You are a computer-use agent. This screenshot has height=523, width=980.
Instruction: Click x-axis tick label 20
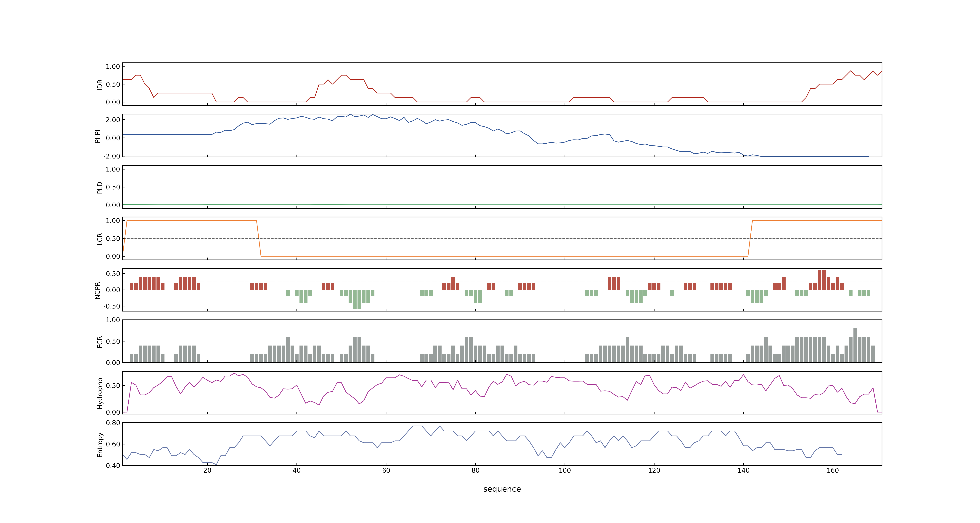coord(207,470)
